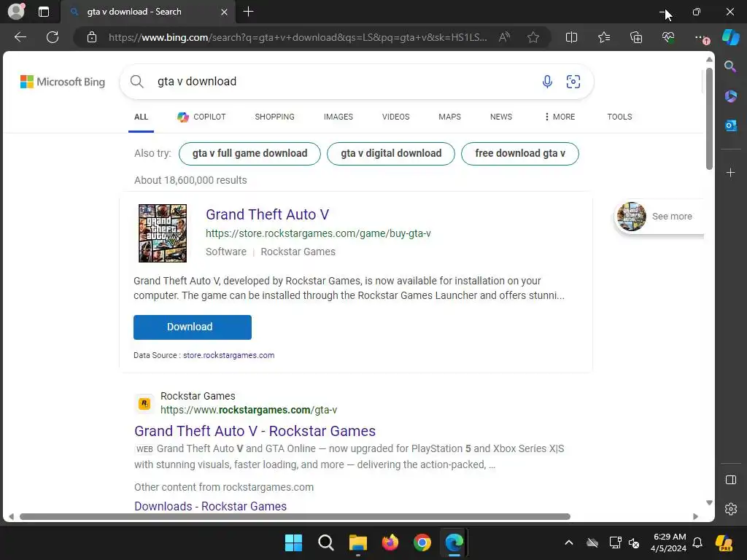
Task: Click Rockstar Games favicon
Action: (144, 403)
